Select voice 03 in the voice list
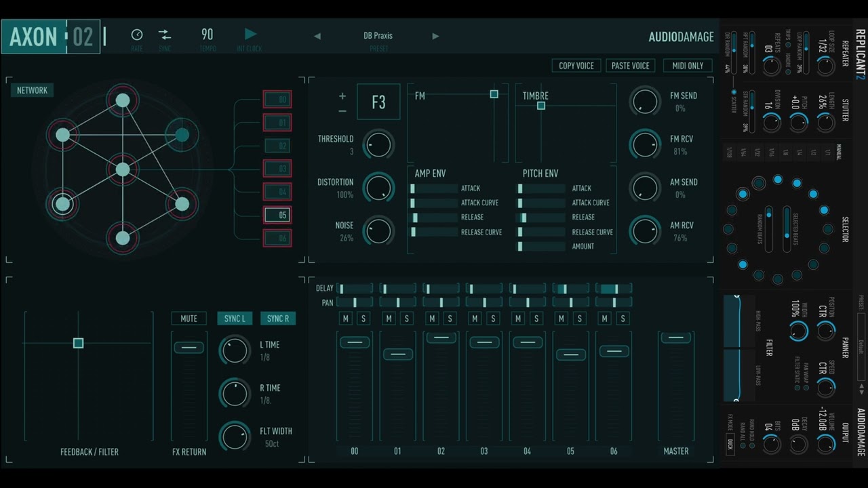Screen dimensions: 868x488 pyautogui.click(x=277, y=169)
